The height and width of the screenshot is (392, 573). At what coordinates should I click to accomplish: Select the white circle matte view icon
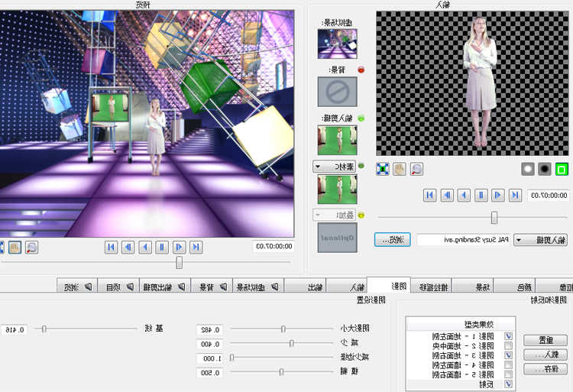[x=527, y=169]
